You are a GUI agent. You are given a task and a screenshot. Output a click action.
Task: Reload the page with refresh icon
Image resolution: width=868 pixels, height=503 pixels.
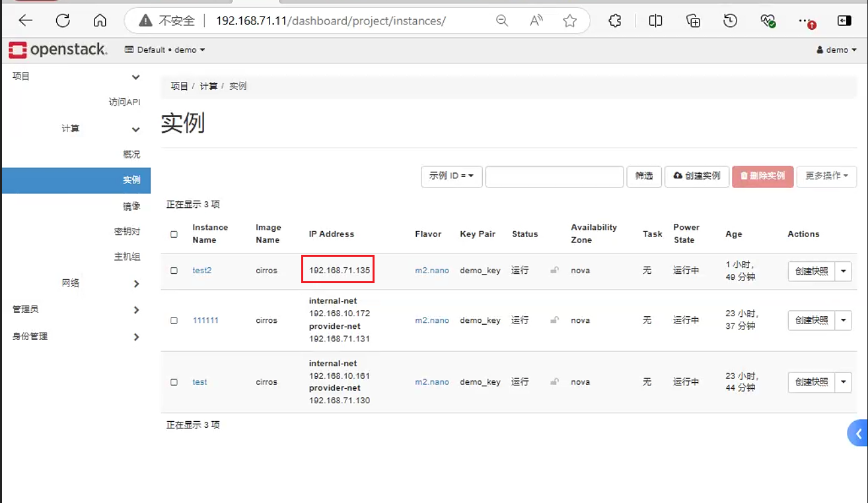(63, 20)
